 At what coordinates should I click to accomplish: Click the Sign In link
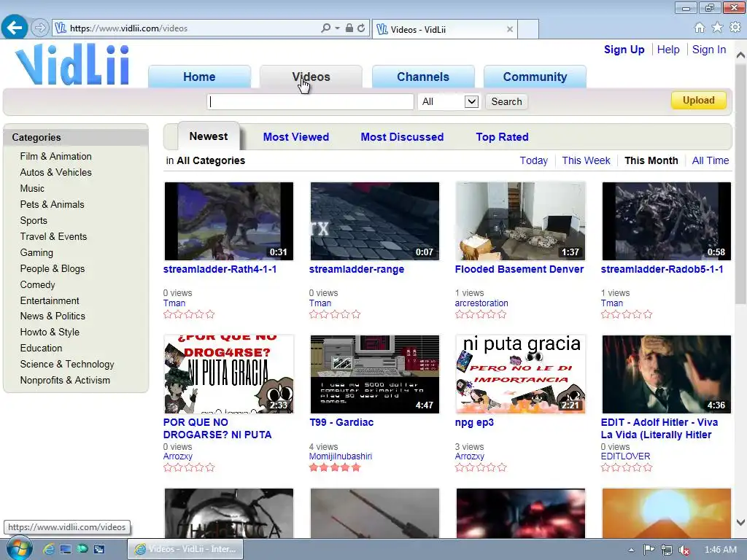point(709,50)
